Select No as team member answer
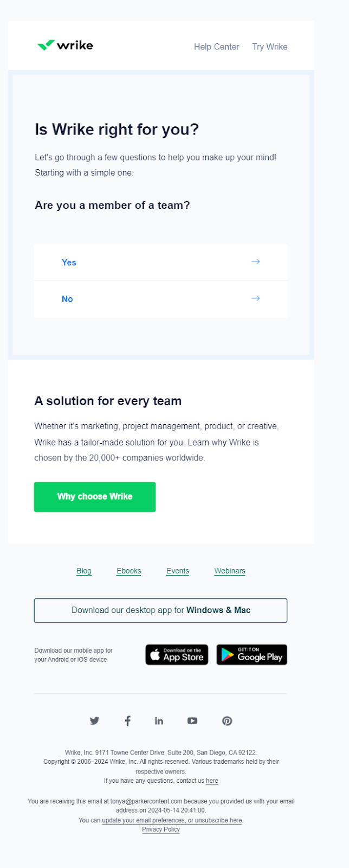The image size is (349, 868). 67,299
